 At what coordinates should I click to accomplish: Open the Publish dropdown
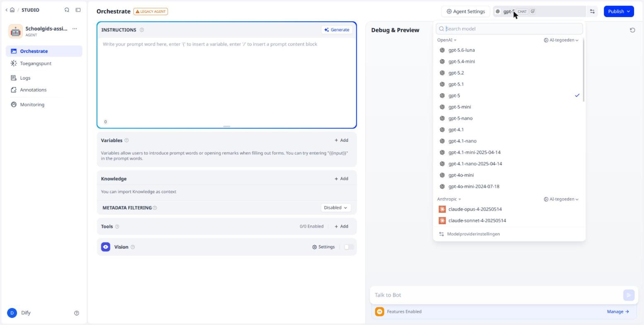pyautogui.click(x=619, y=12)
